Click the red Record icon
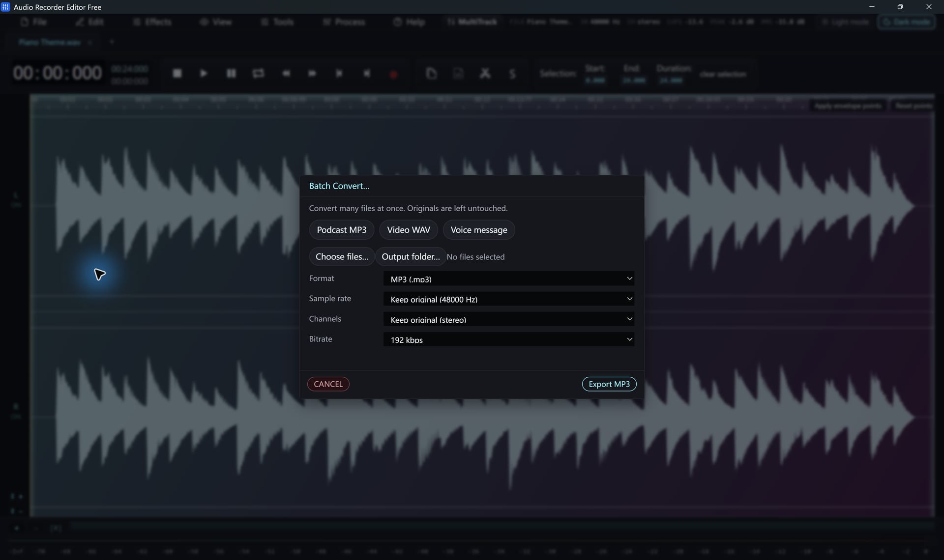Viewport: 944px width, 560px height. pos(393,74)
